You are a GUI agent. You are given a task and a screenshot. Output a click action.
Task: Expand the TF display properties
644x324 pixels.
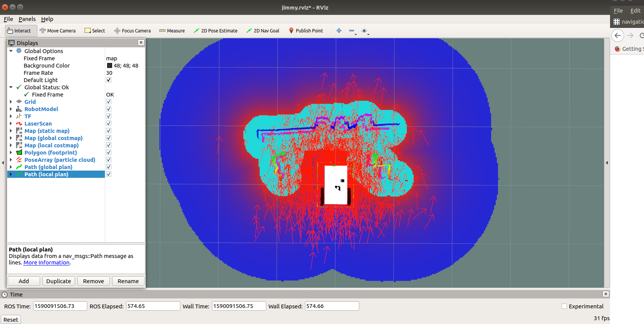point(11,116)
